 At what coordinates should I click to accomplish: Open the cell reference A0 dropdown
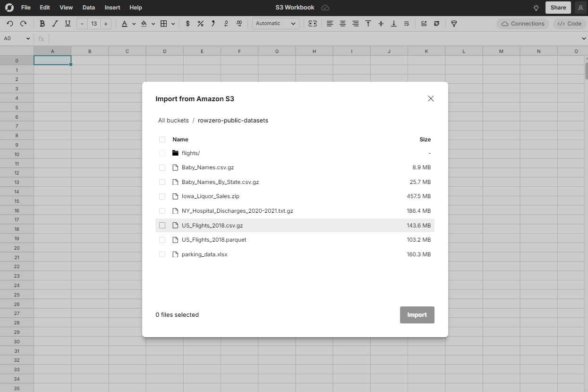tap(28, 39)
